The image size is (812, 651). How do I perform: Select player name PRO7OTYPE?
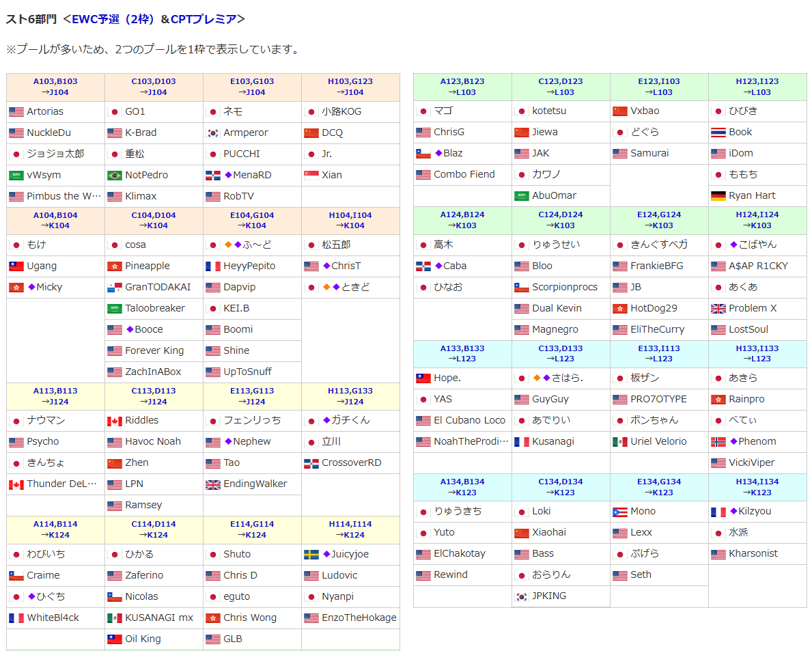(659, 400)
